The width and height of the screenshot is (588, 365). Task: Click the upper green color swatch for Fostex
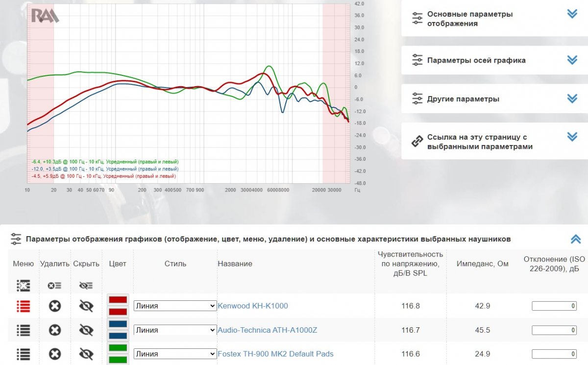tap(118, 348)
